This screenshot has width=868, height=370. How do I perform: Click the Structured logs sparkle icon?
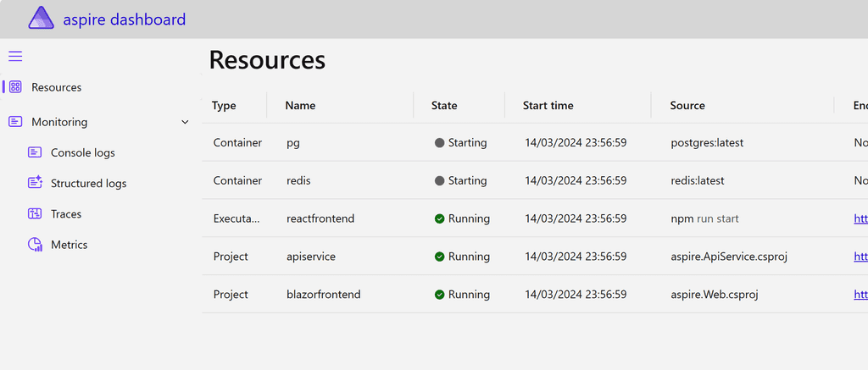(x=35, y=183)
